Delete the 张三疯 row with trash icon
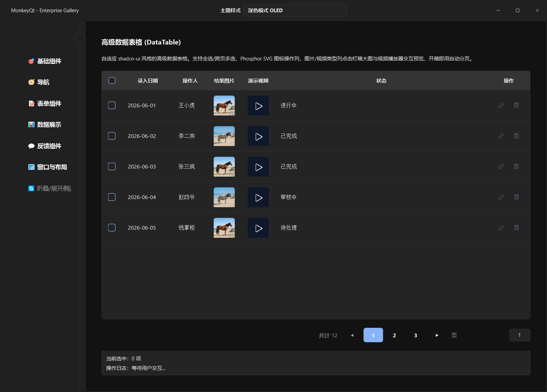 (x=516, y=166)
